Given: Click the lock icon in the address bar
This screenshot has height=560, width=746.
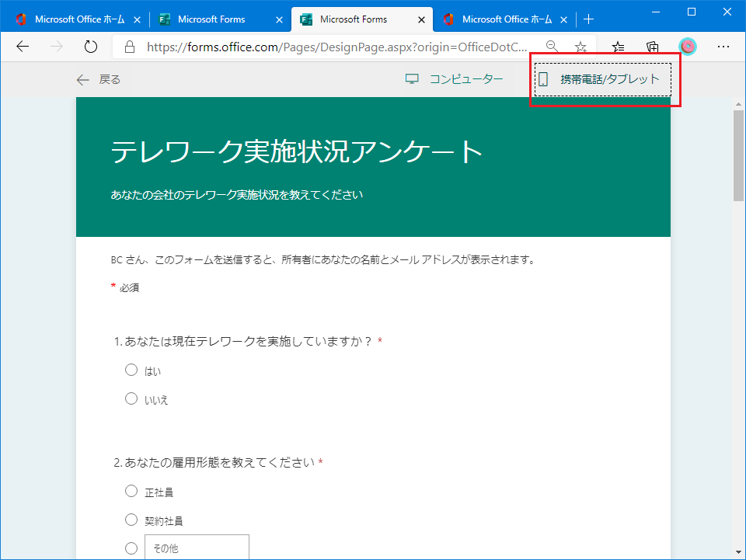Looking at the screenshot, I should [x=130, y=47].
